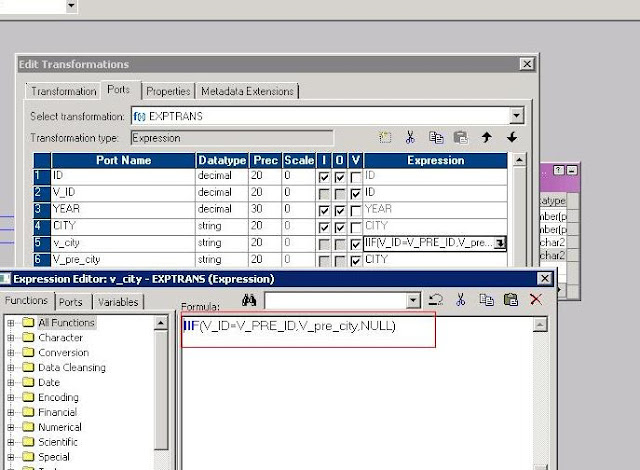
Task: Toggle the Input checkbox for ID port
Action: (324, 177)
